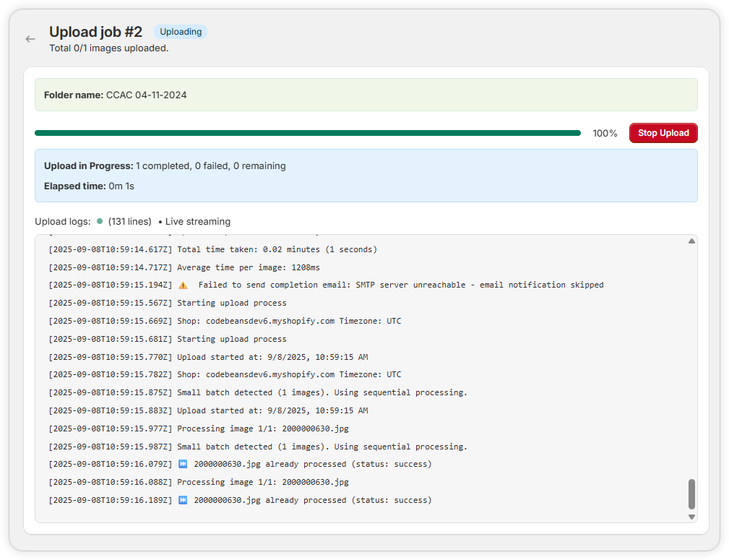Screen dimensions: 729x560
Task: Click the Upload job #2 heading
Action: point(95,32)
